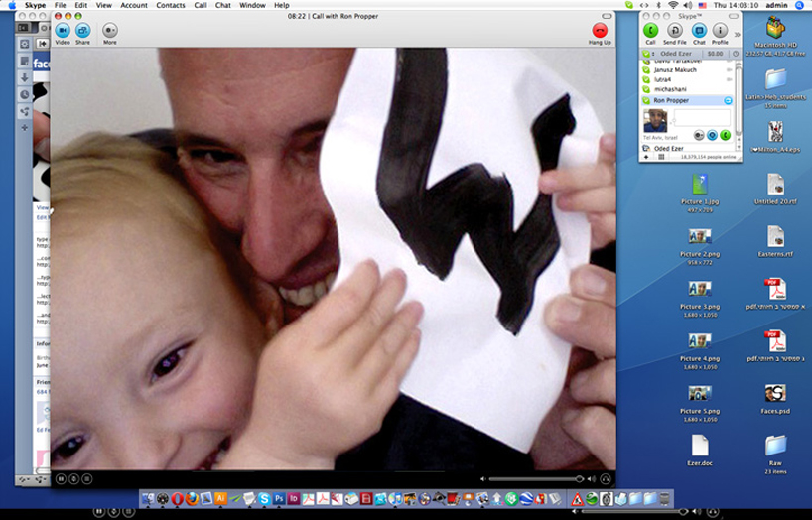Click the Share screen icon
812x520 pixels.
82,31
